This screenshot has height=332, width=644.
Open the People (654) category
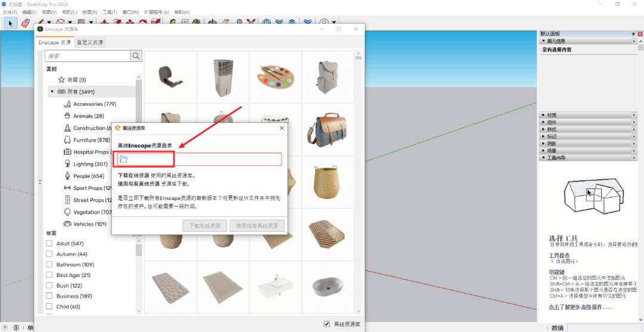(89, 176)
